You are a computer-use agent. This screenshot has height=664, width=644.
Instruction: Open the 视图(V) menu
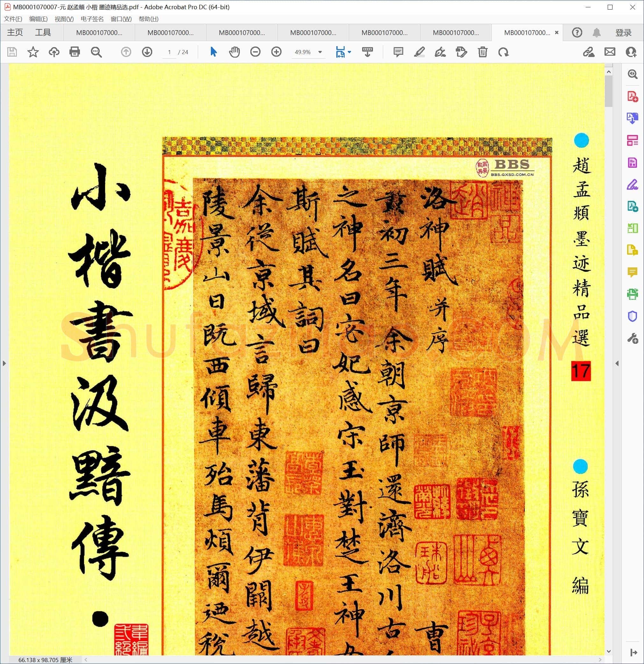64,19
